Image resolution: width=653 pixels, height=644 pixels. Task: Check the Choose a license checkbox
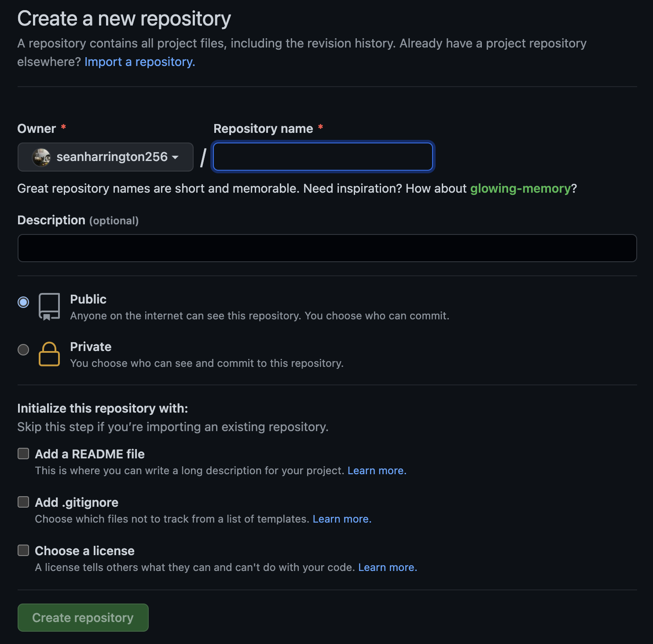(23, 550)
